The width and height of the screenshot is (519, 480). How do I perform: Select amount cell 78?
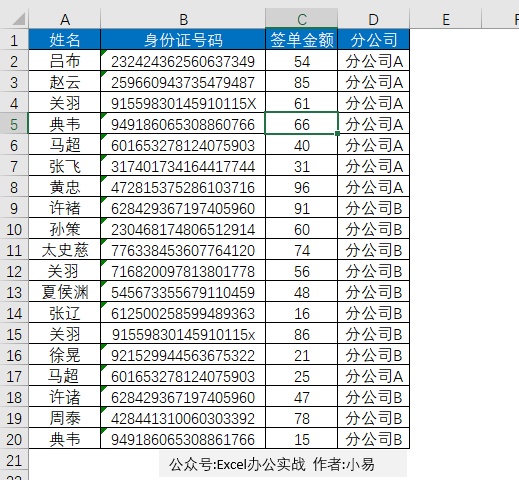click(302, 418)
